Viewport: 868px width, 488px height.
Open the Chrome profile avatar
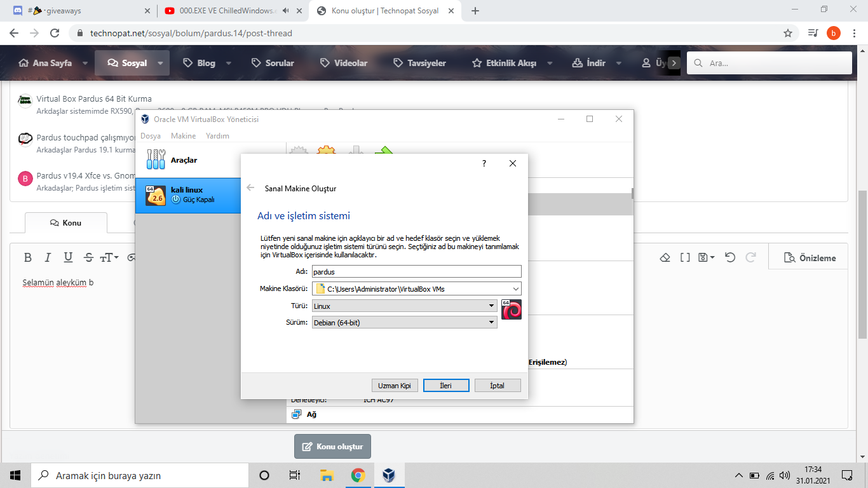point(834,33)
